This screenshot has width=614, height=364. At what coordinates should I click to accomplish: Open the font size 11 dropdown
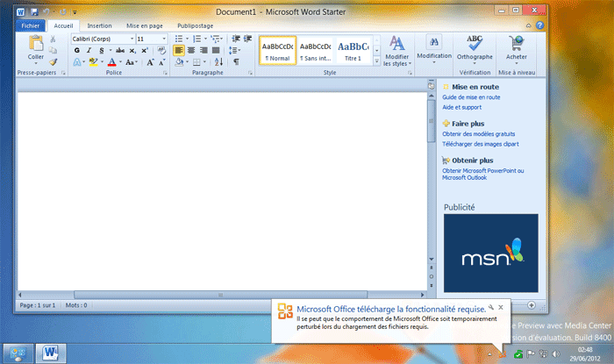click(164, 39)
